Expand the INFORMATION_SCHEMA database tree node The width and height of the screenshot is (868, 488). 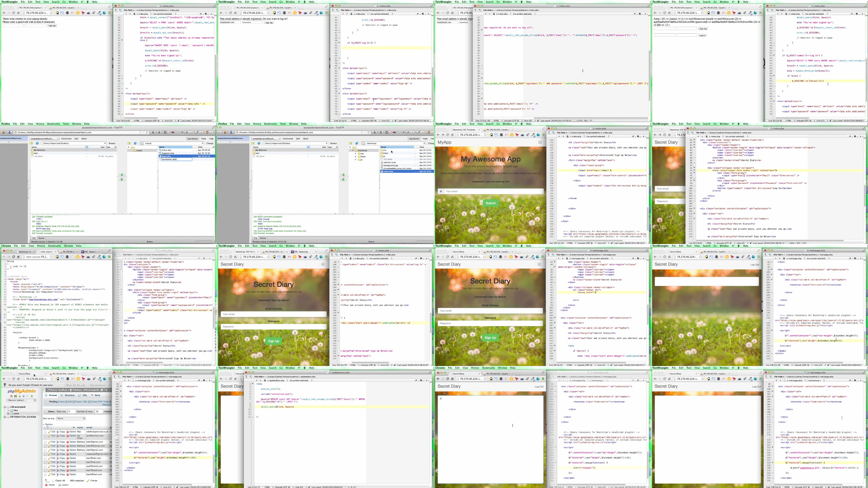(5, 417)
